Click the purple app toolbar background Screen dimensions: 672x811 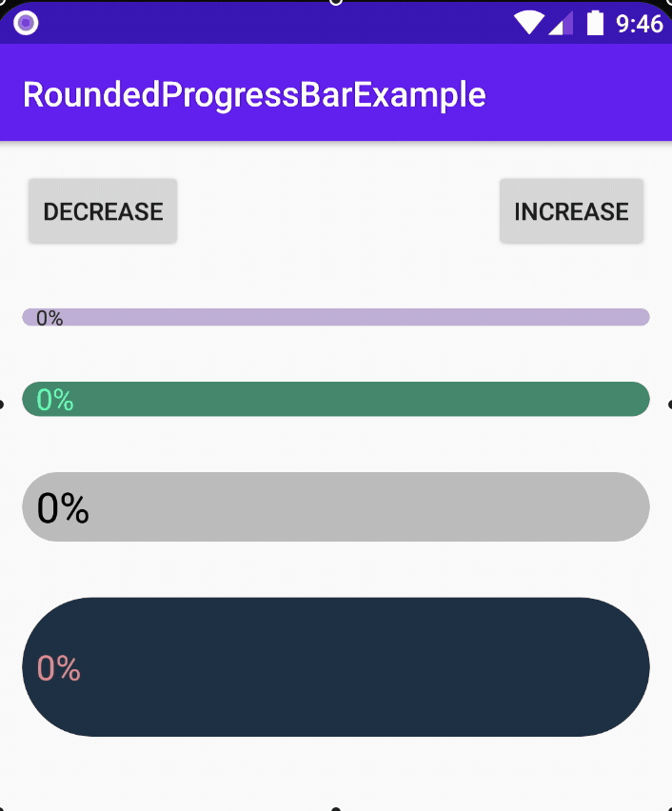(581, 94)
